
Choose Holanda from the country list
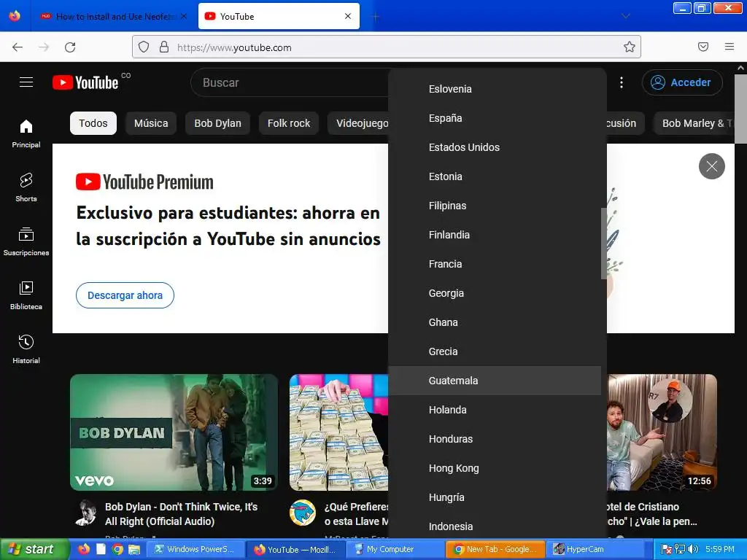click(x=495, y=410)
